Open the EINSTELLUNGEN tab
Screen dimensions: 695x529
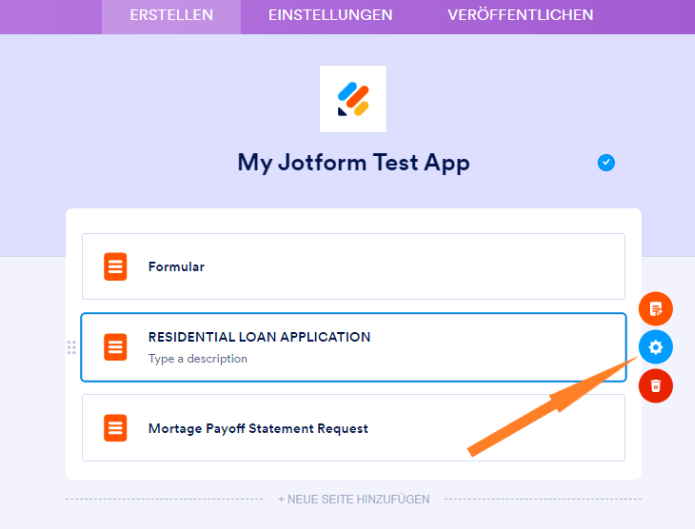(330, 15)
